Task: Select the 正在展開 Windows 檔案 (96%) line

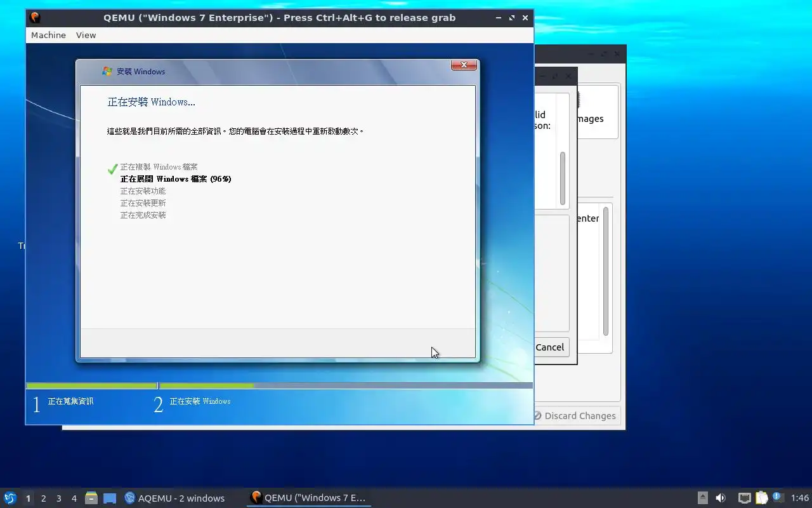Action: pos(176,179)
